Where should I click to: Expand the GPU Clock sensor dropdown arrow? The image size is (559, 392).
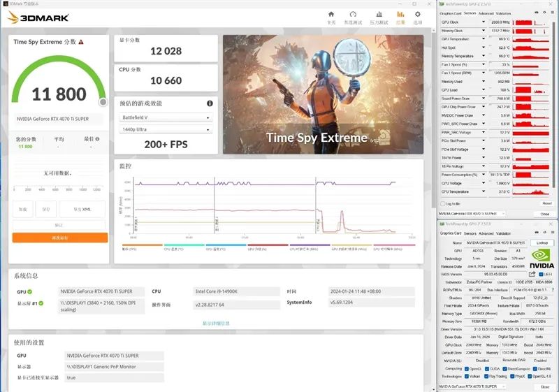[x=483, y=22]
